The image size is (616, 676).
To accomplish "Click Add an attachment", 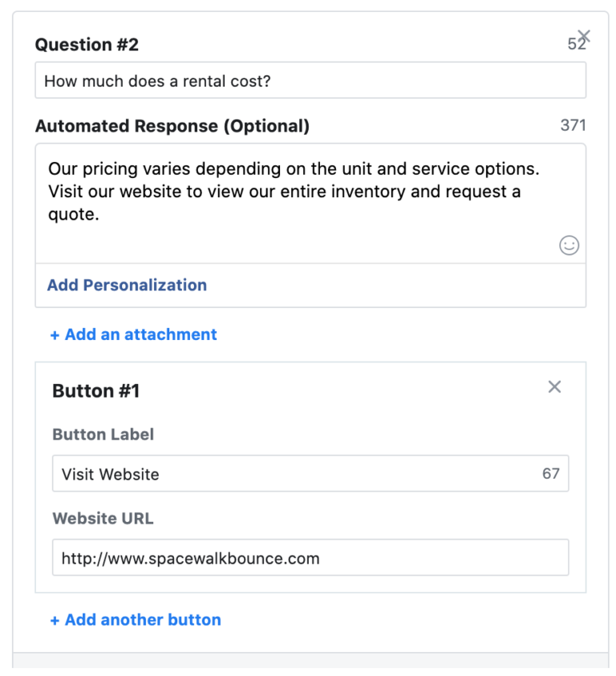I will pyautogui.click(x=133, y=334).
